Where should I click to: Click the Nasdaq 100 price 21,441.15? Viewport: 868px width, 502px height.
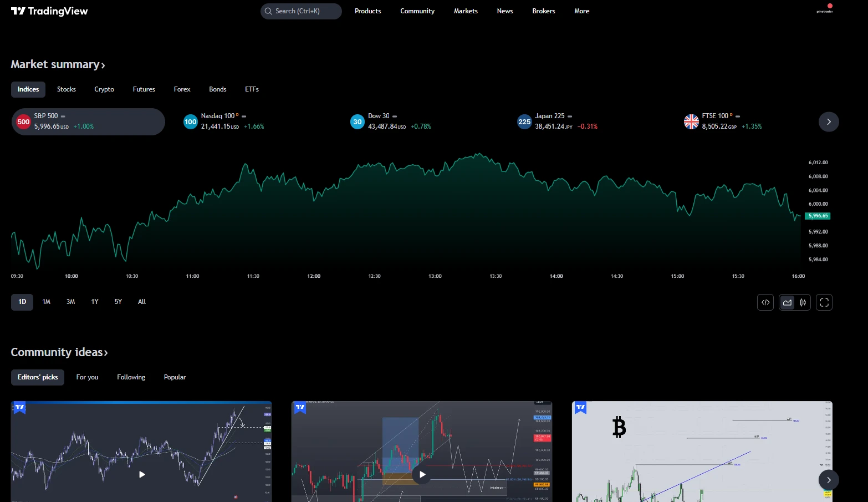click(216, 126)
